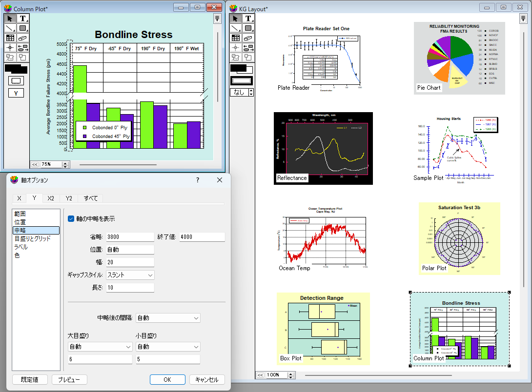Click the align objects tool in KG Layout
This screenshot has height=392, width=532.
248,48
